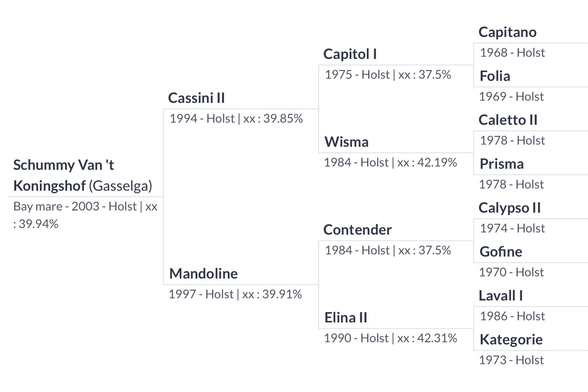Click Elina II's xx 42.31% details line
This screenshot has height=392, width=588.
(390, 338)
